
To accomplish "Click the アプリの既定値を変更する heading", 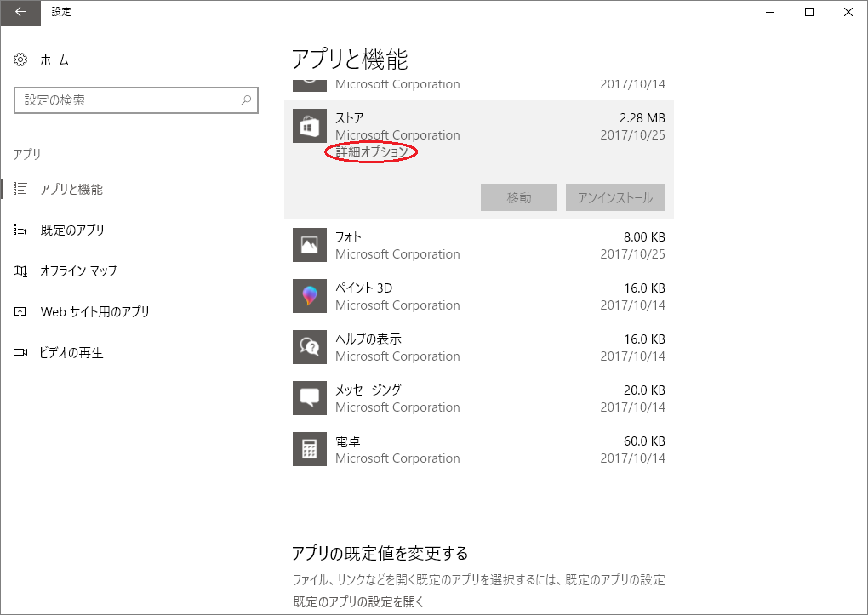I will pyautogui.click(x=380, y=553).
